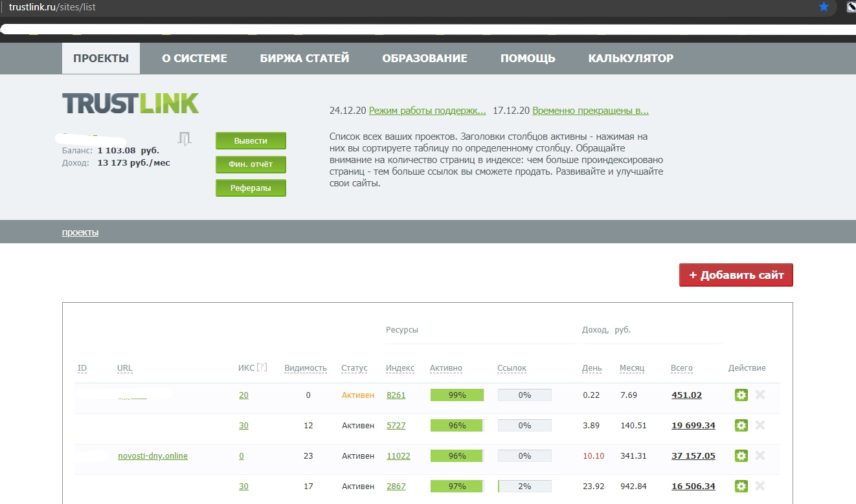Sort by the День income column header

(x=592, y=368)
